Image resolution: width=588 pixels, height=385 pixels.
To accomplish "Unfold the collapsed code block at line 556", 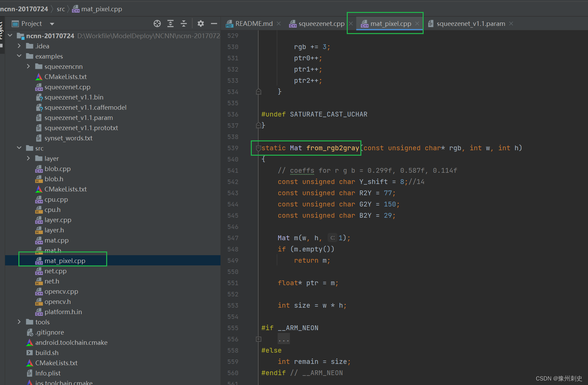I will pyautogui.click(x=259, y=339).
